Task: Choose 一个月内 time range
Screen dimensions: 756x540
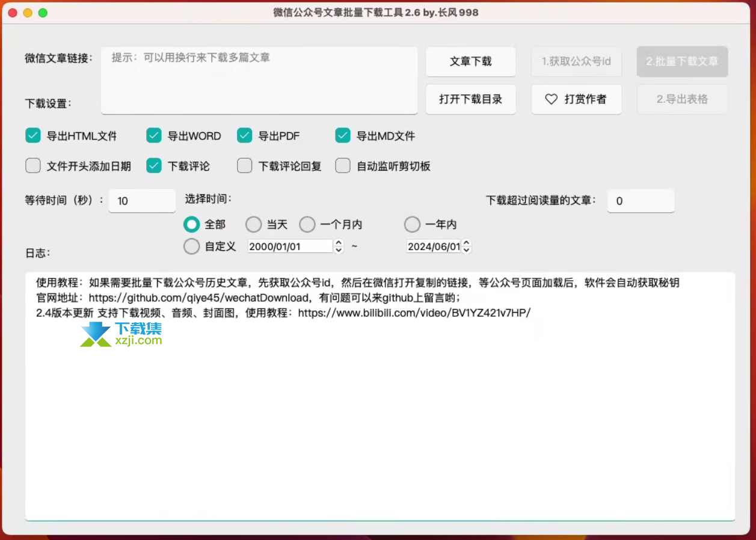Action: tap(307, 224)
